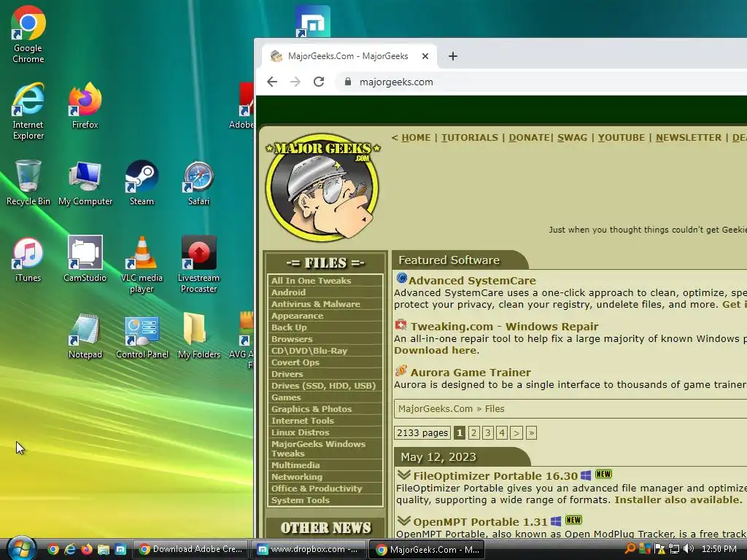Open the HOME nav link
This screenshot has width=747, height=560.
pos(415,138)
